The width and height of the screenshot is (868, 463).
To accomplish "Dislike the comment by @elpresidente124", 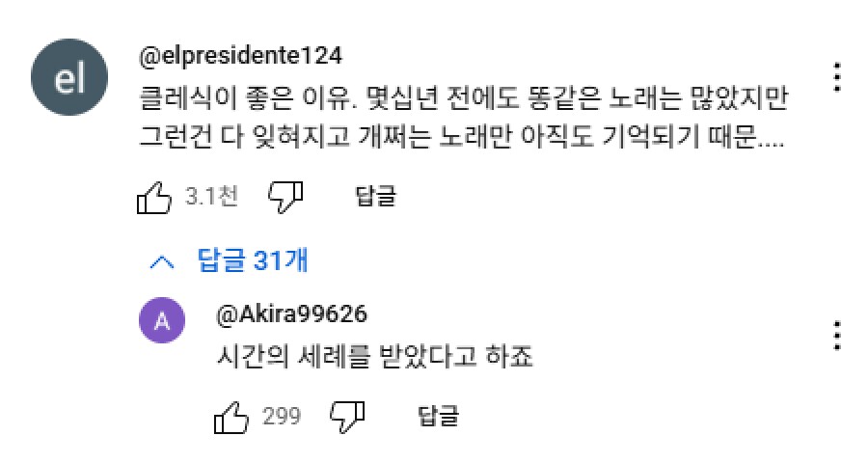I will tap(285, 197).
